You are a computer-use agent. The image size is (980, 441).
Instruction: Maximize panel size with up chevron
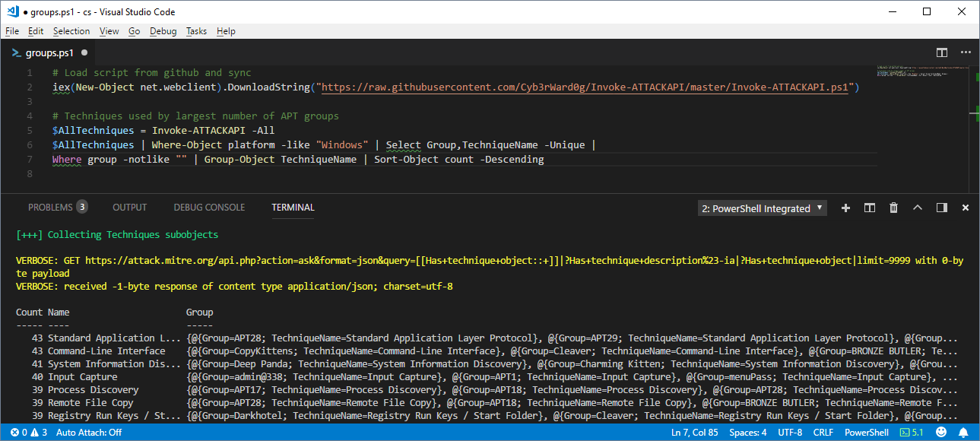coord(918,208)
